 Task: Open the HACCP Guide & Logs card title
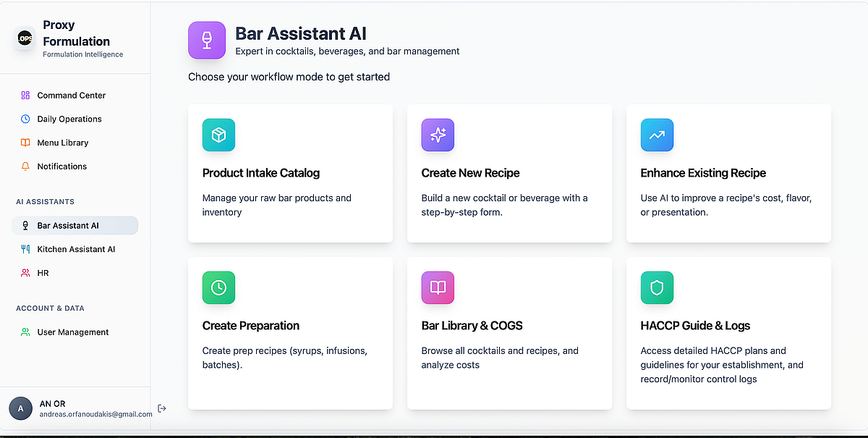(695, 326)
